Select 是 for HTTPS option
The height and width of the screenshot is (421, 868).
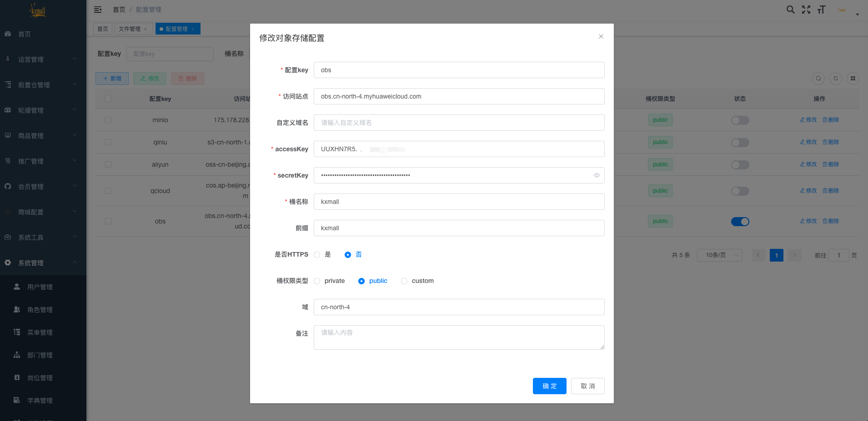[x=317, y=255]
